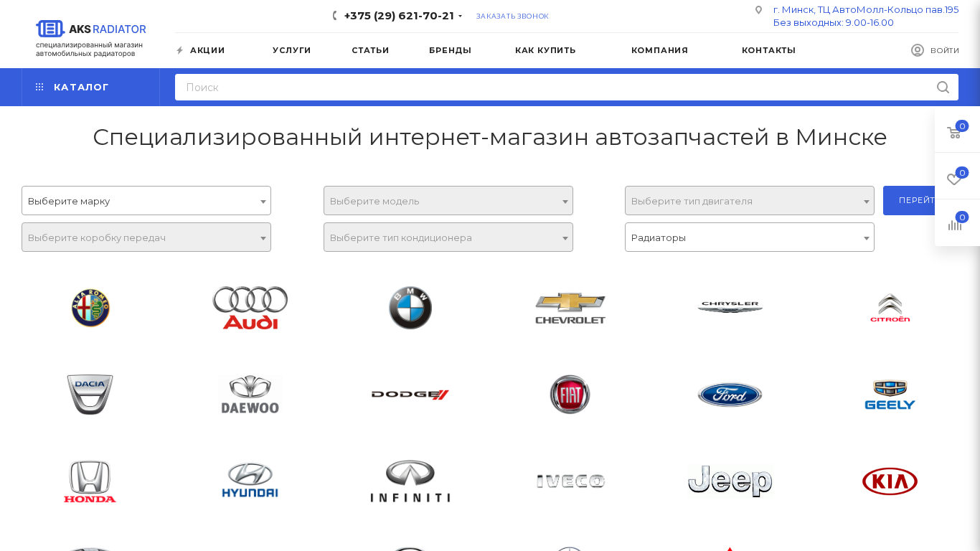This screenshot has height=551, width=980.
Task: Open the comparison bars icon
Action: [x=954, y=224]
